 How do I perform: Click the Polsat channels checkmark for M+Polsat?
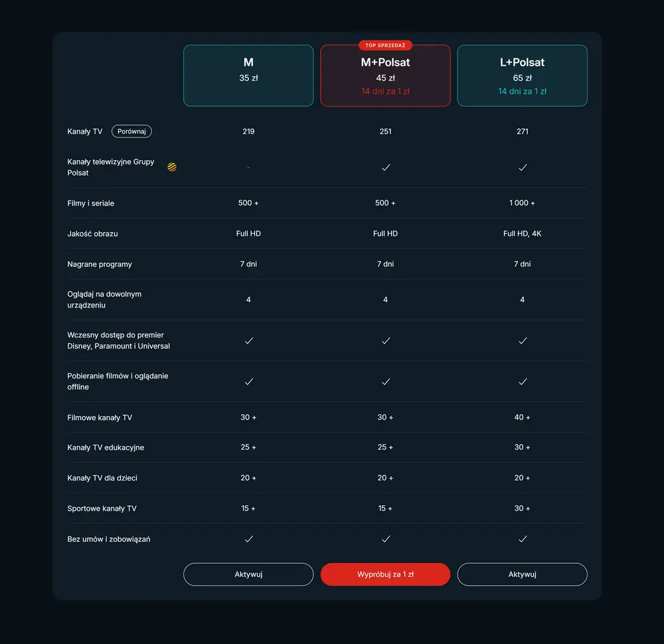coord(386,168)
